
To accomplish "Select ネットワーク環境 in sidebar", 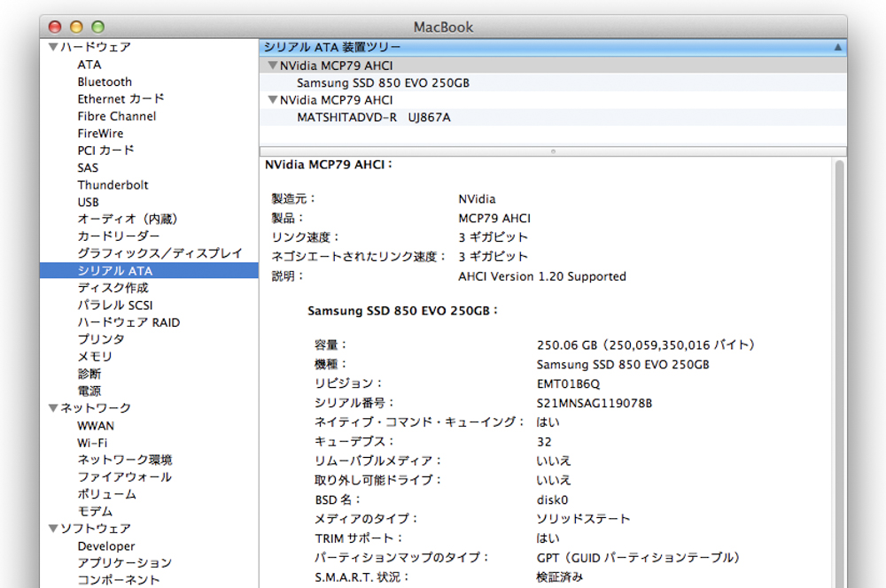I will [125, 460].
